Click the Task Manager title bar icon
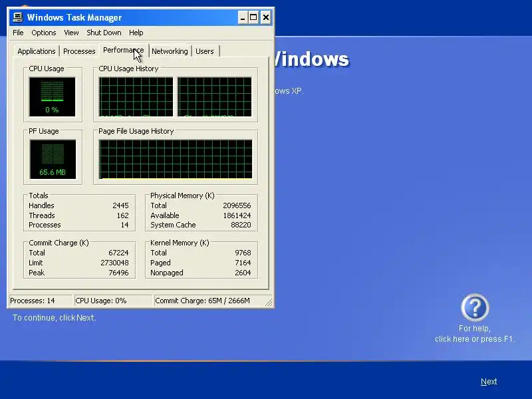 pos(17,17)
